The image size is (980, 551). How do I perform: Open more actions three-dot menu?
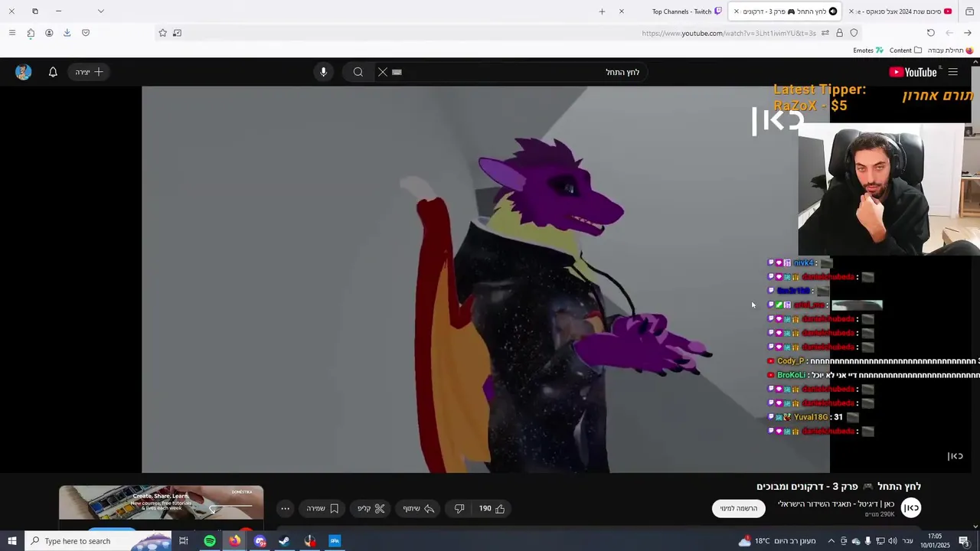[x=285, y=508]
